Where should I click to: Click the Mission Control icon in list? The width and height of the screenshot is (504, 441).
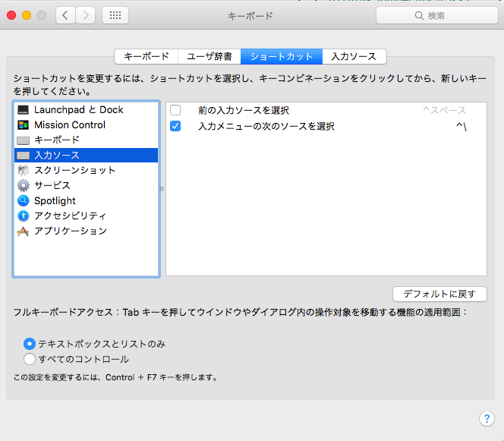(23, 125)
